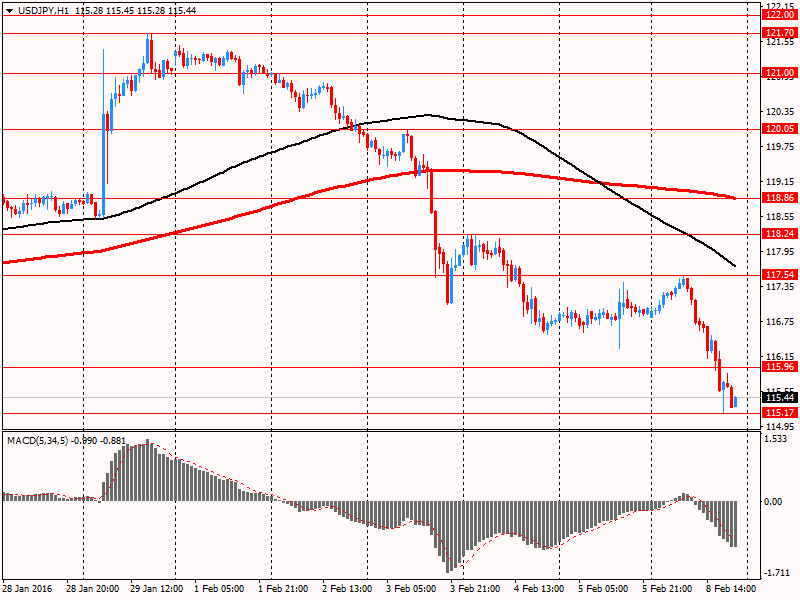This screenshot has height=600, width=800.
Task: Click the 3 Feb 21:00 time axis label
Action: 475,589
